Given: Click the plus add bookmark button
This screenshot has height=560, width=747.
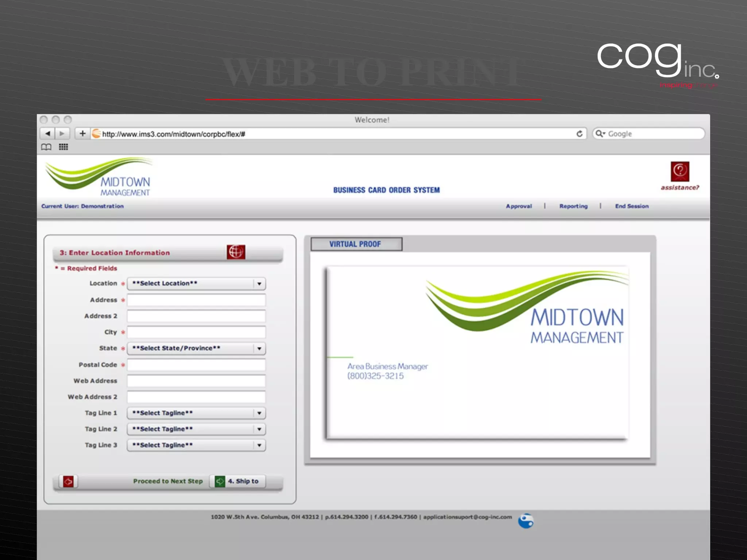Looking at the screenshot, I should [x=82, y=133].
